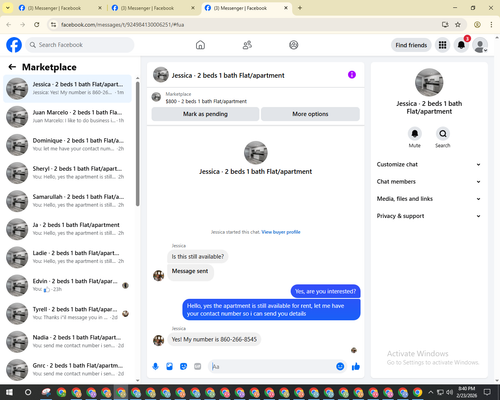Click the Search Facebook field

[x=80, y=45]
